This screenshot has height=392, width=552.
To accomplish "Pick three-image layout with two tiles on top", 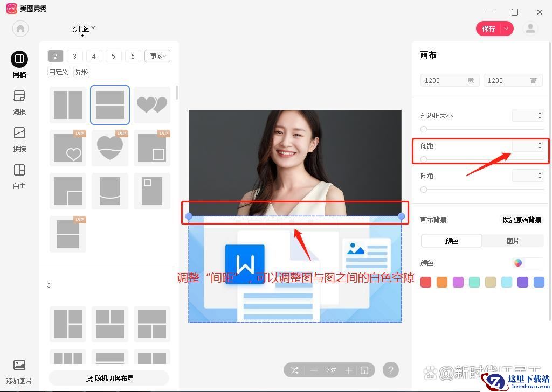I will pos(110,324).
